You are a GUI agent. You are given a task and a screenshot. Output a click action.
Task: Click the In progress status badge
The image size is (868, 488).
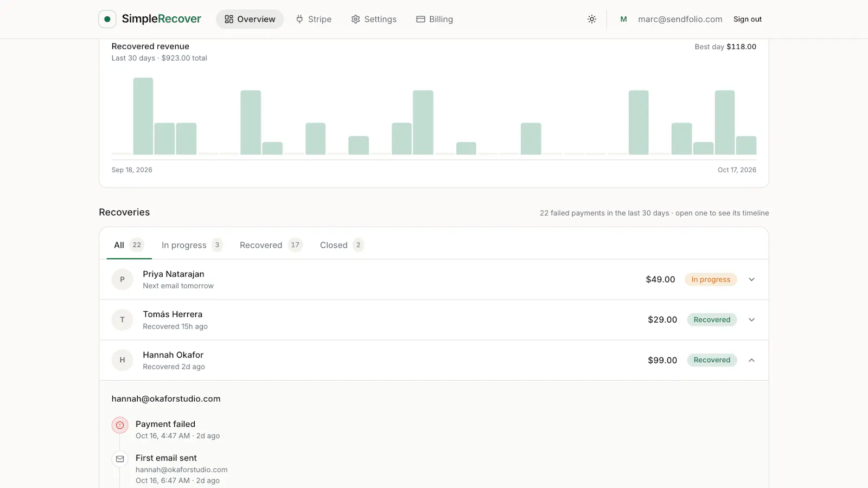[711, 279]
